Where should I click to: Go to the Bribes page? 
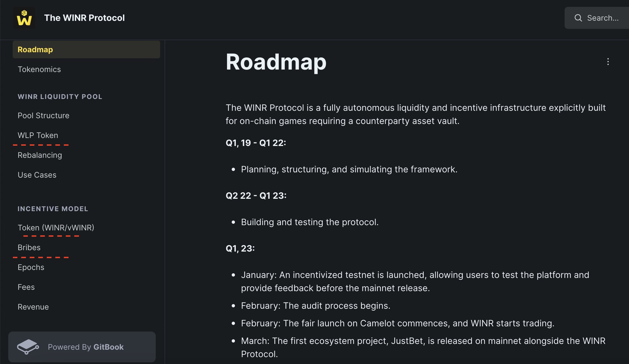tap(29, 247)
